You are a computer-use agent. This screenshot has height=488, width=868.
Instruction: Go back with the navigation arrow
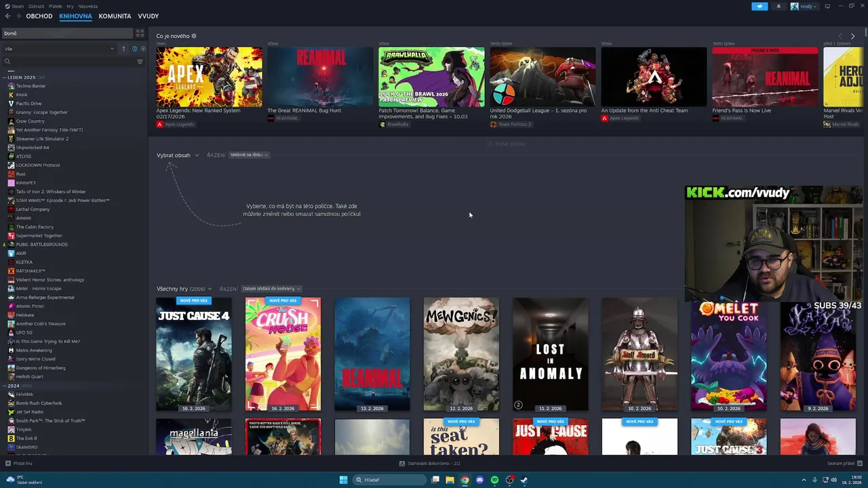pyautogui.click(x=7, y=16)
